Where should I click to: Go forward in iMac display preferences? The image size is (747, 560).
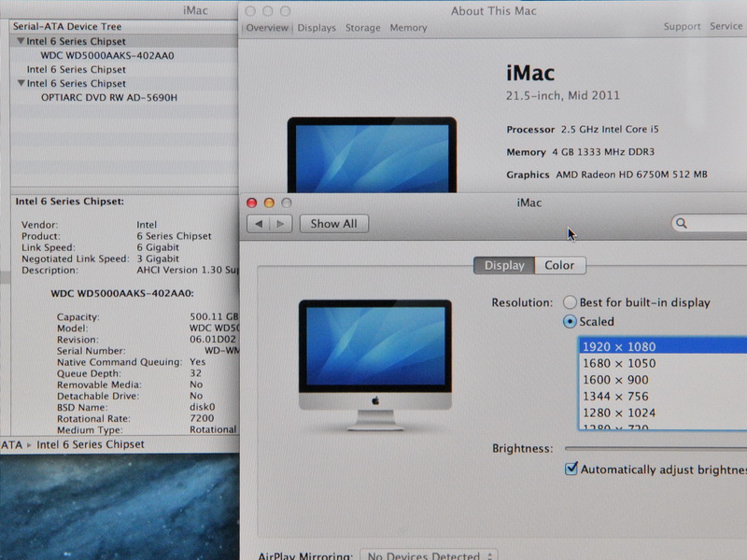(281, 224)
